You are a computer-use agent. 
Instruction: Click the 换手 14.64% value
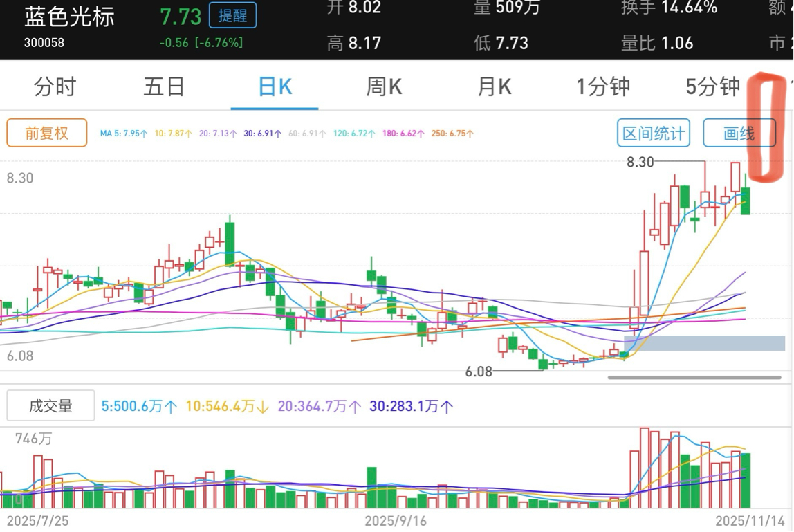(669, 7)
